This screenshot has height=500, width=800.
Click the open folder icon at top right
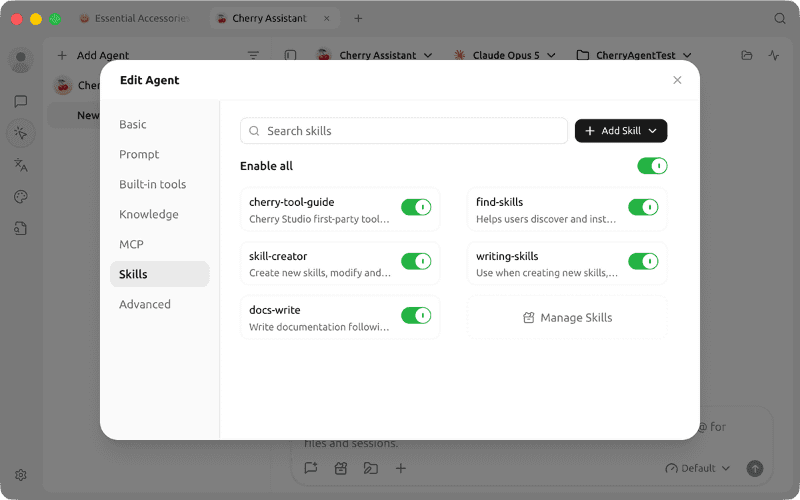click(747, 55)
